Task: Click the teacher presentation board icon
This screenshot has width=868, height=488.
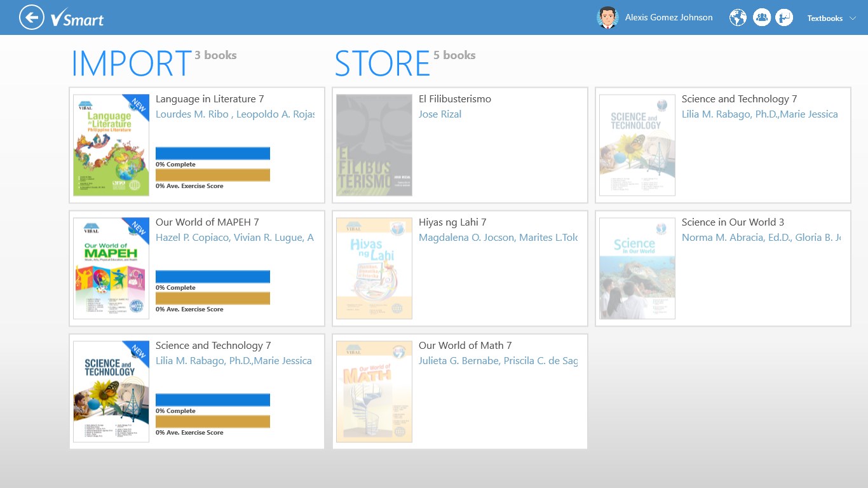Action: (784, 18)
